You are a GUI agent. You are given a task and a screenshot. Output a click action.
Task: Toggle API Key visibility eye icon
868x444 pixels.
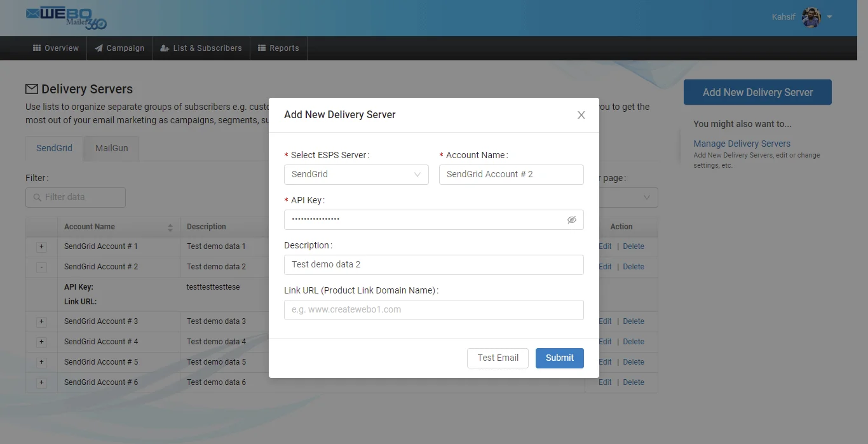[571, 220]
